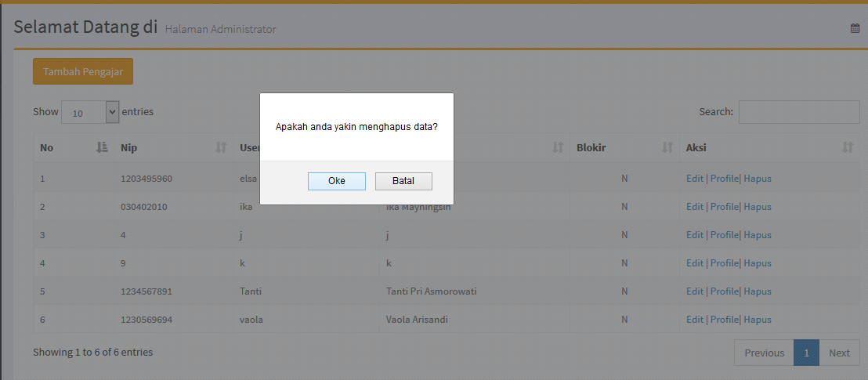Image resolution: width=868 pixels, height=380 pixels.
Task: Select pagination page 1
Action: pyautogui.click(x=807, y=353)
